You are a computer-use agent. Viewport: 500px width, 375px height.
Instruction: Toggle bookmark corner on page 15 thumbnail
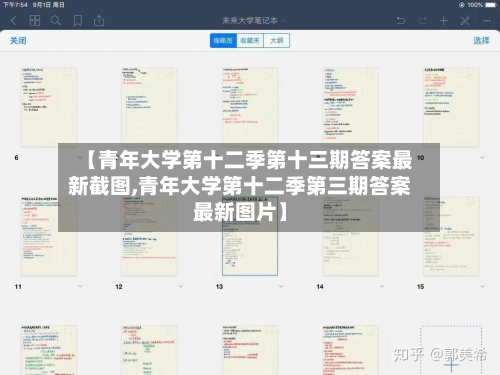click(x=472, y=201)
